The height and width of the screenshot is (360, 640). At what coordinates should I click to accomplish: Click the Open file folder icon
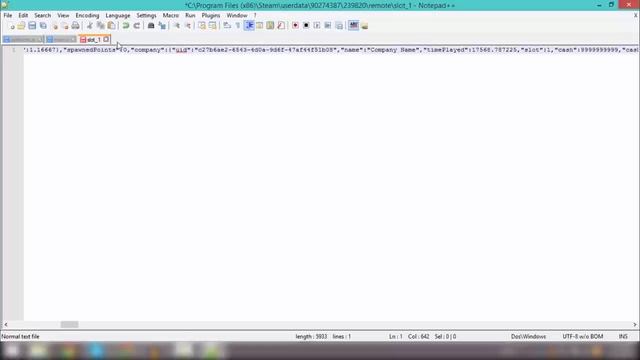pyautogui.click(x=21, y=26)
